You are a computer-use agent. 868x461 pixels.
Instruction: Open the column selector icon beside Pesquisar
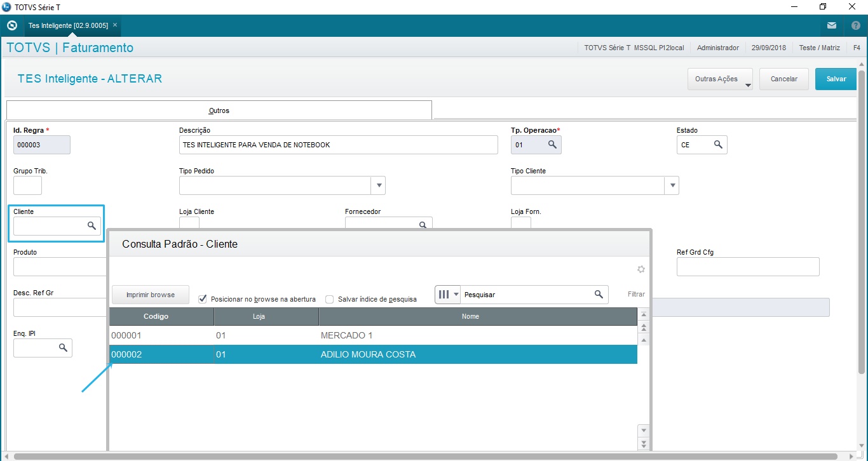(448, 295)
